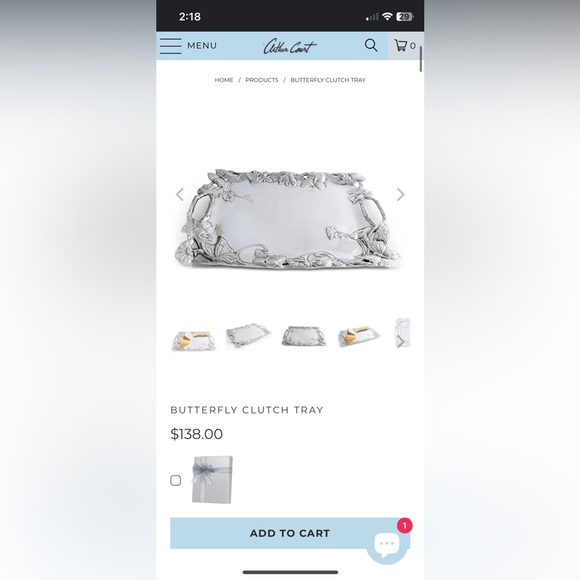Select the third tray thumbnail
The width and height of the screenshot is (580, 580).
pyautogui.click(x=304, y=336)
